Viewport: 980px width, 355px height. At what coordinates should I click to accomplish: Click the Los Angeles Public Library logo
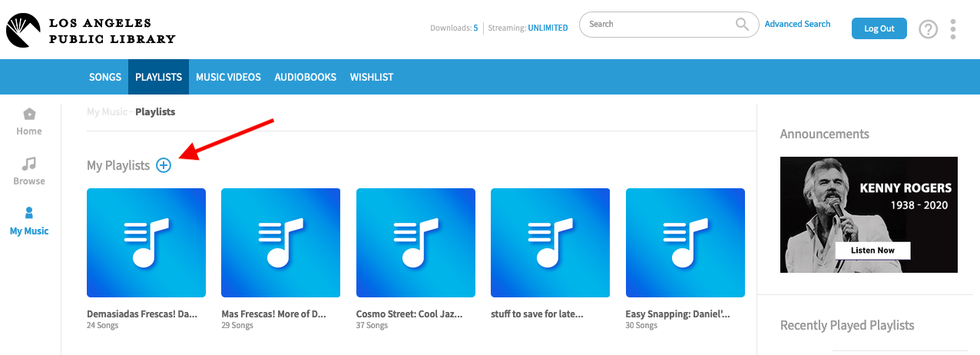tap(91, 31)
